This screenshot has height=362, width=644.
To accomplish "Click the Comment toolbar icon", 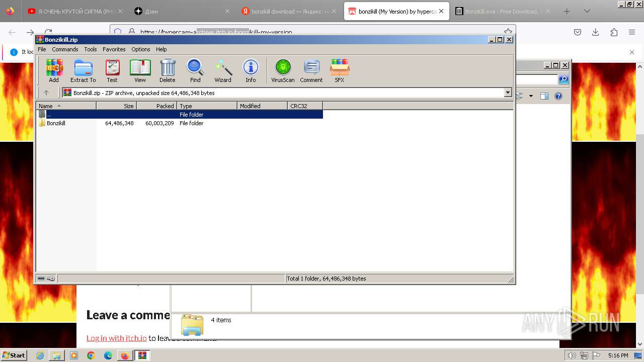I will click(311, 70).
